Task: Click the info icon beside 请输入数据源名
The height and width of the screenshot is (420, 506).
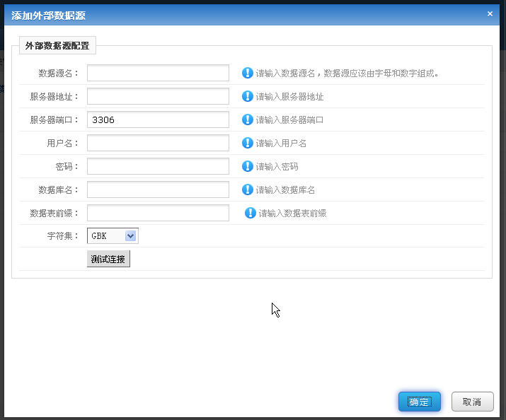Action: 248,73
